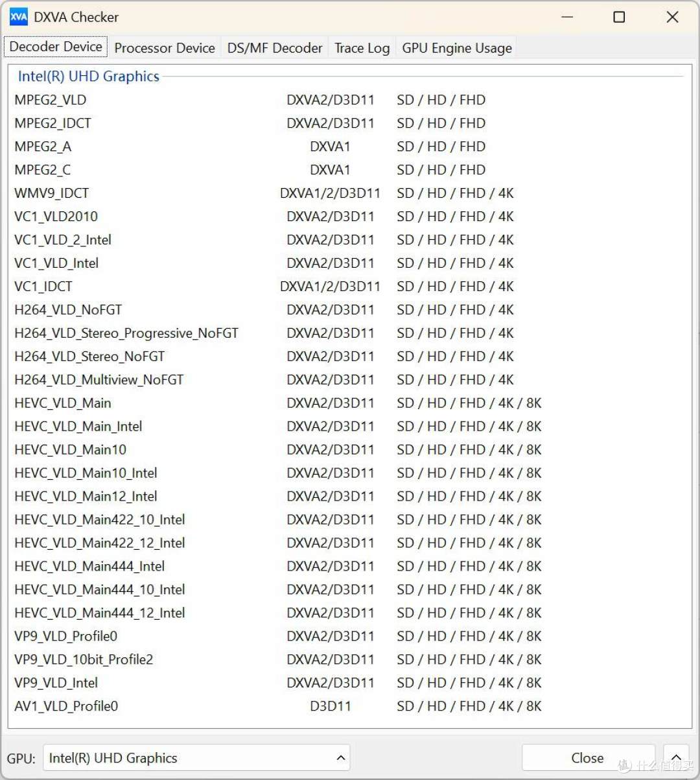Click DXVA1/2/D3D11 in the WMV9_IDCT row
700x780 pixels.
point(330,193)
